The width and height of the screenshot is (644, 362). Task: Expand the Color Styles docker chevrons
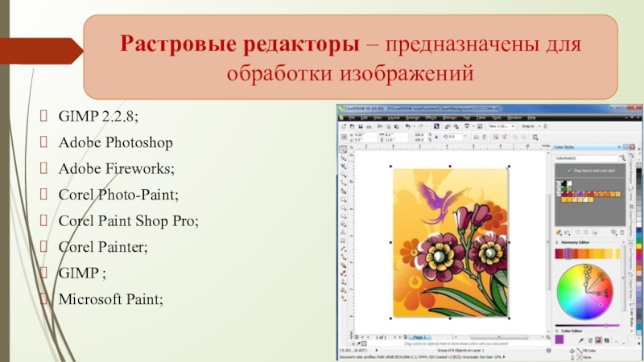(x=619, y=147)
